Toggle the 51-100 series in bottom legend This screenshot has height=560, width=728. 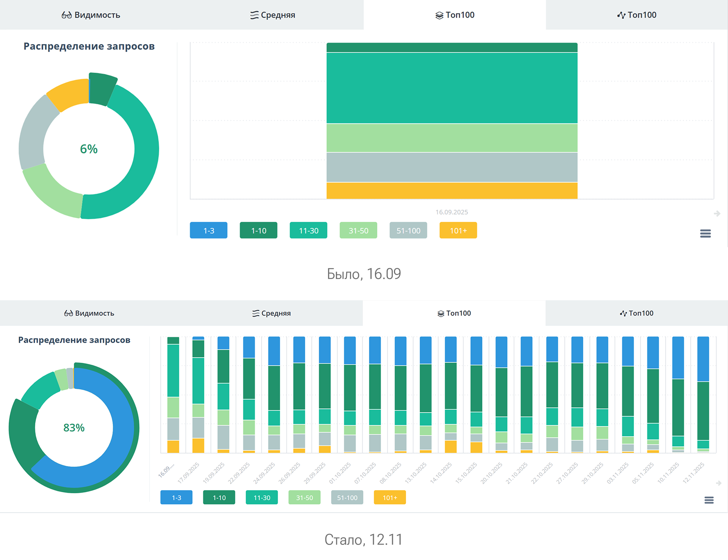tap(347, 497)
